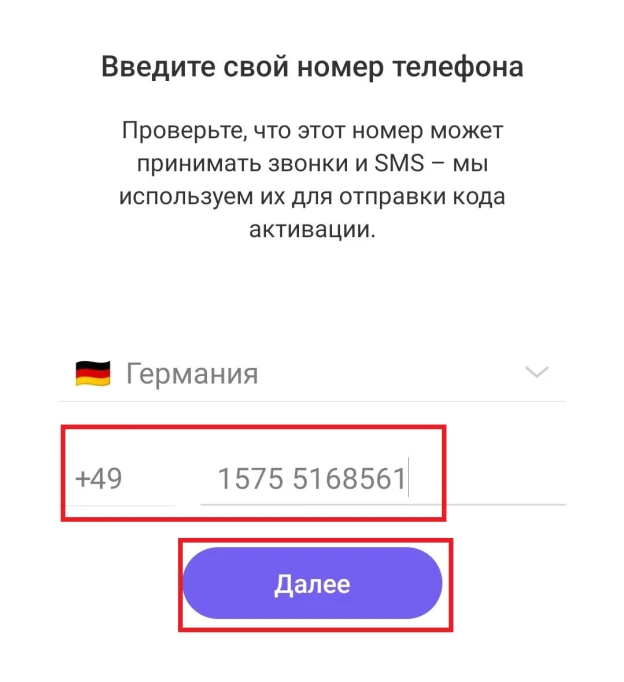Click the word активации in the description
624x682 pixels.
point(312,229)
